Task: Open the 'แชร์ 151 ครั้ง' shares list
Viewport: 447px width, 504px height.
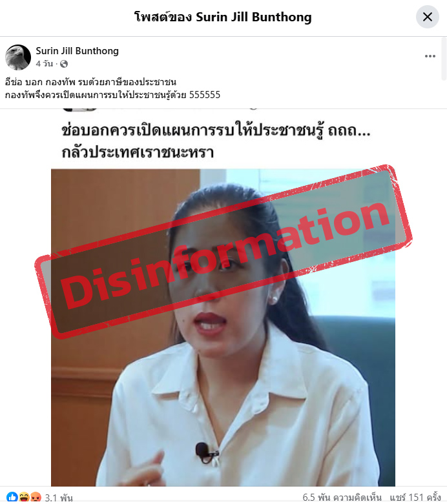Action: point(415,498)
